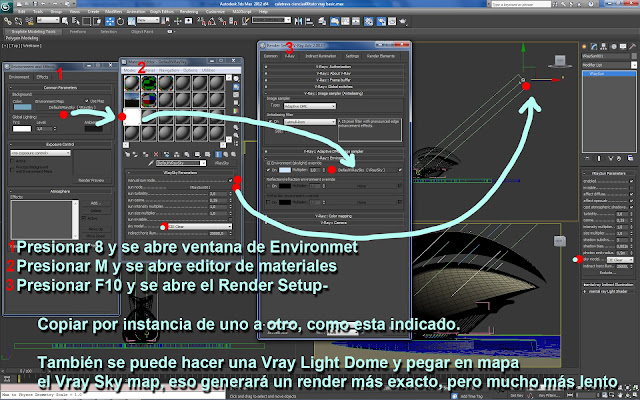
Task: Toggle Reflection/refraction environment override On checkbox
Action: pyautogui.click(x=269, y=186)
